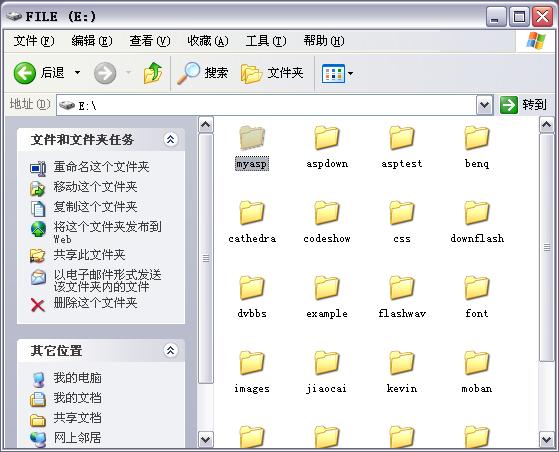Click the task pane vertical scrollbar thumb

point(206,258)
